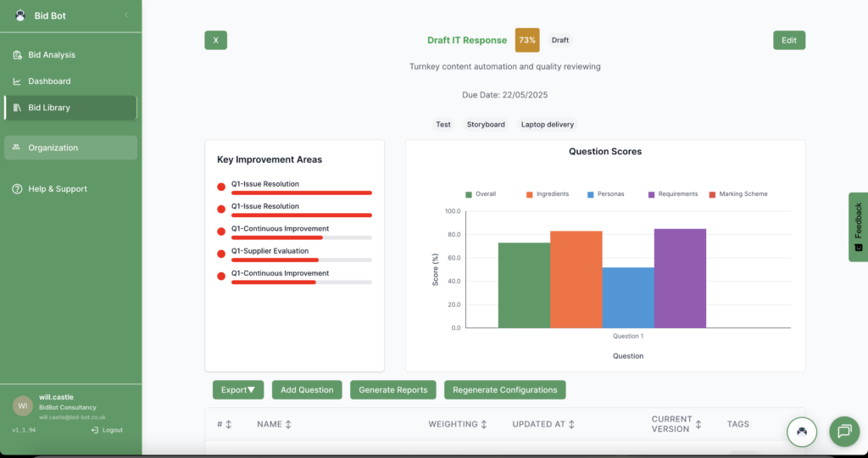This screenshot has width=868, height=458.
Task: Click the Bid Bot robot logo icon
Action: tap(20, 15)
